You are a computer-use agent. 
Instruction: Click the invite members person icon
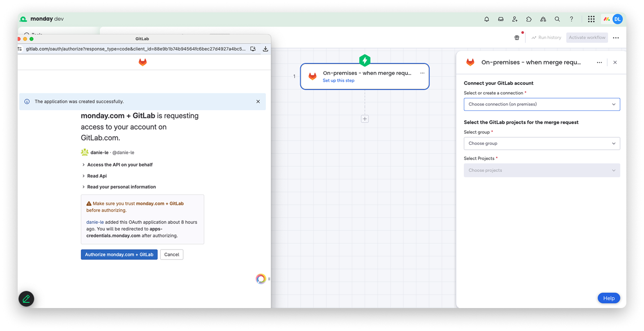coord(515,19)
